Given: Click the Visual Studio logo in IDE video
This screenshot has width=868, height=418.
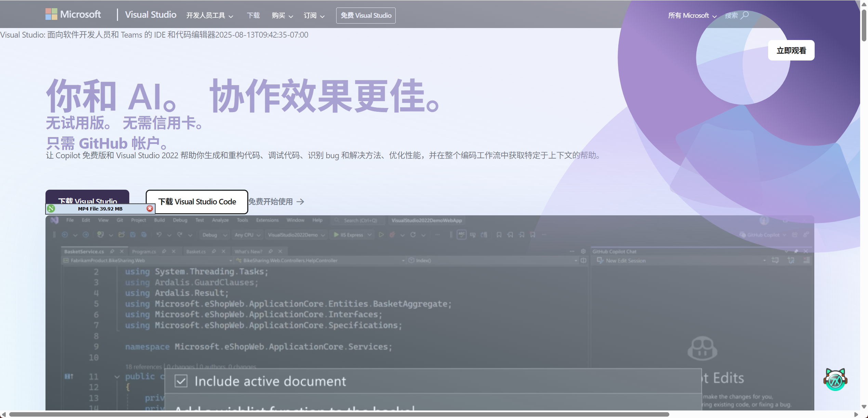Looking at the screenshot, I should point(54,220).
